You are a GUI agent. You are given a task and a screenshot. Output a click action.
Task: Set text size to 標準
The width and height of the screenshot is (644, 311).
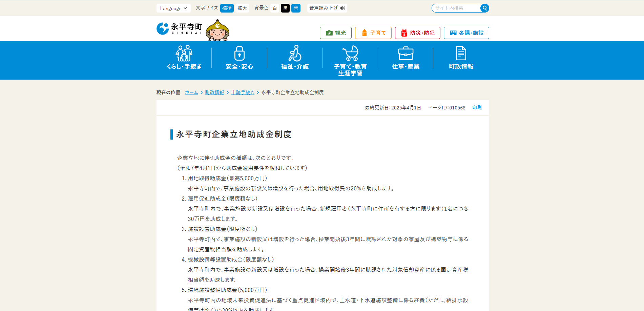click(227, 8)
